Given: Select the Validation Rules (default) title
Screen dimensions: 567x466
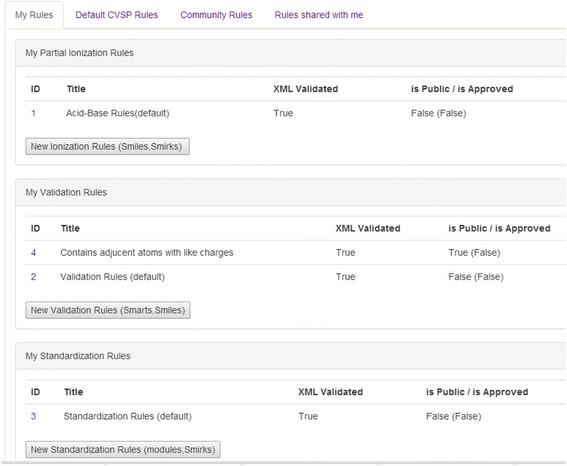Looking at the screenshot, I should (112, 277).
